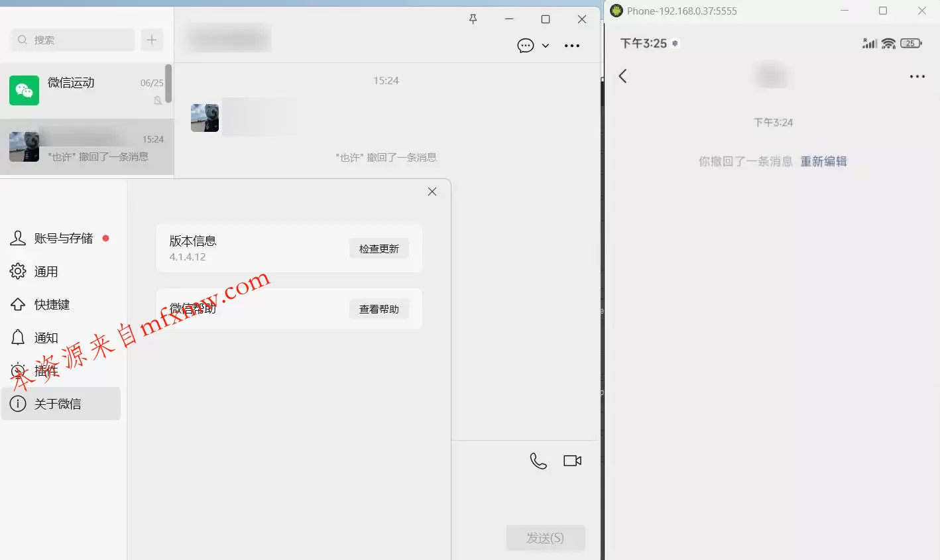Open 插件 settings section
Screen dimensions: 940x560
tap(60, 371)
